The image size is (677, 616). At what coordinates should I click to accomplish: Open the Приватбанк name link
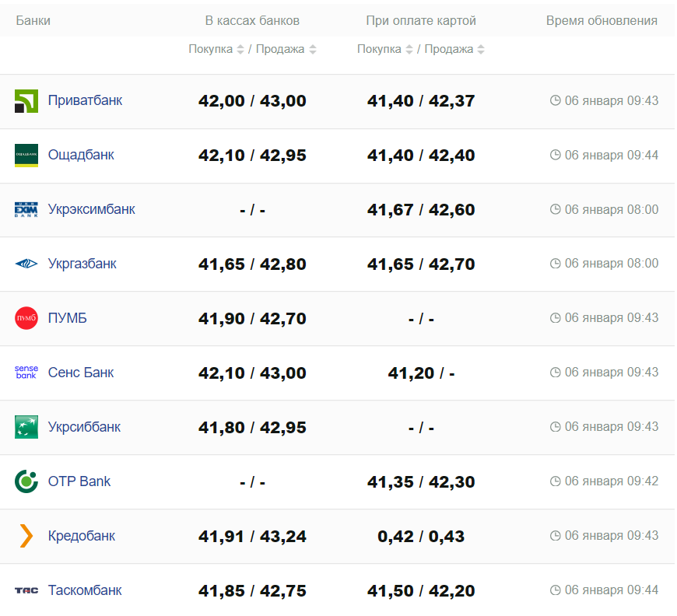click(x=85, y=100)
